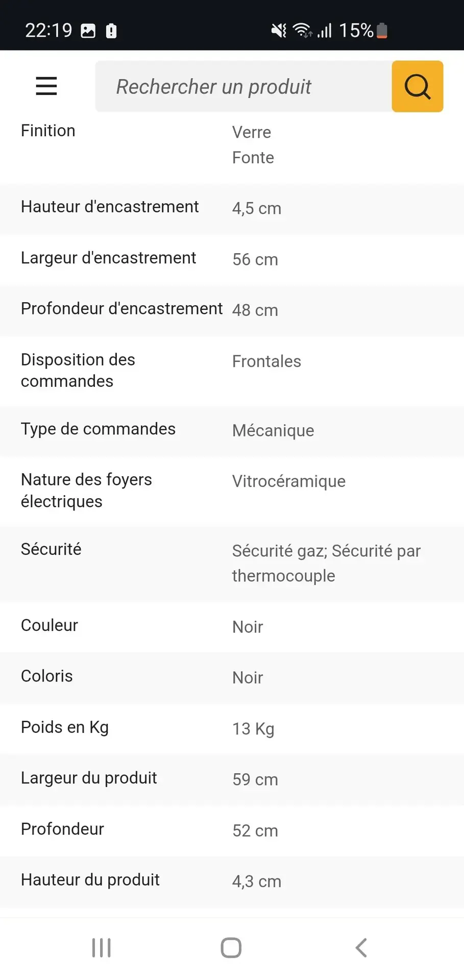Tap the Finition Verre value
This screenshot has width=464, height=980.
(252, 132)
